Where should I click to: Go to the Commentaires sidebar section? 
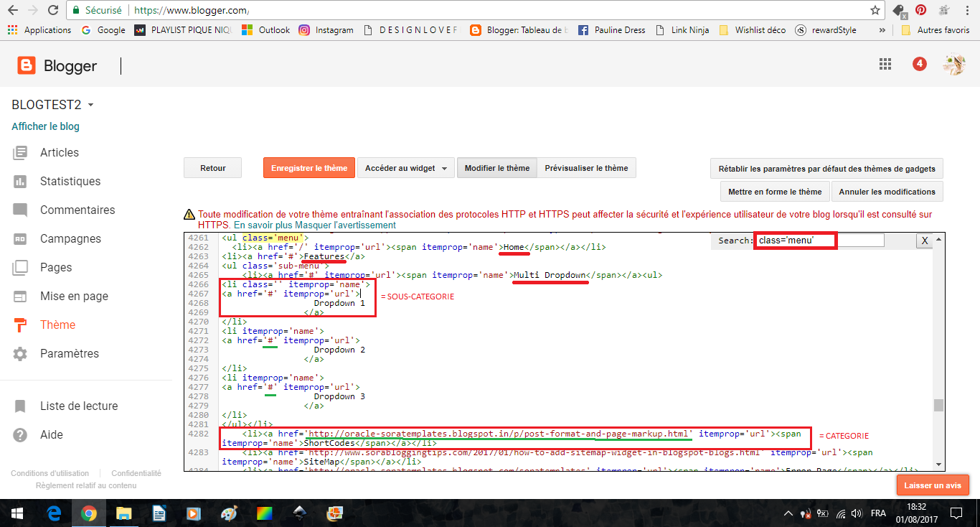click(77, 210)
